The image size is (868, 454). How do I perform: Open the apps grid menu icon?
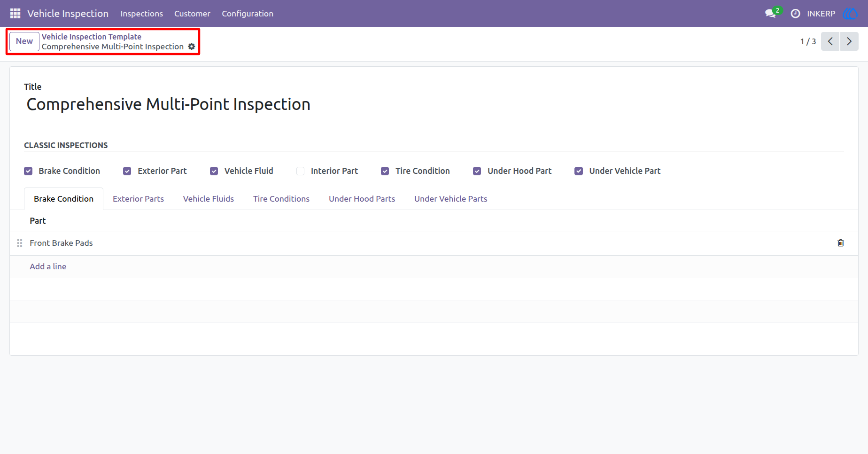click(15, 14)
